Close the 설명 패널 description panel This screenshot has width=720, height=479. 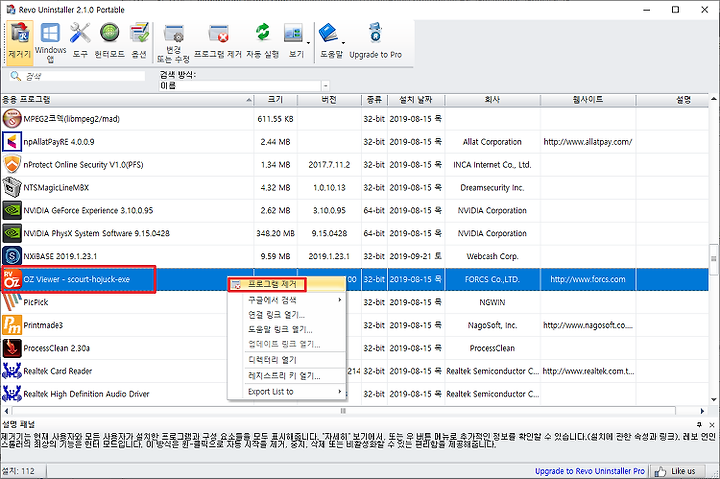(712, 425)
